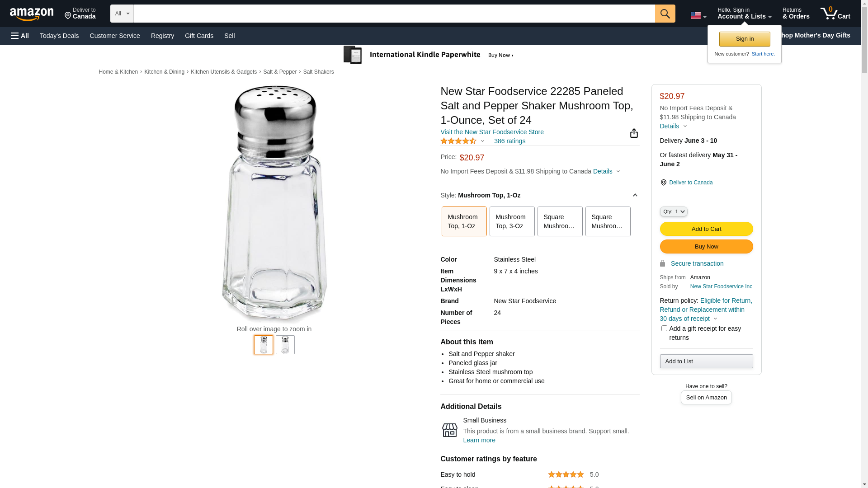Select Mushroom Top, 3-Oz style option

click(x=512, y=221)
